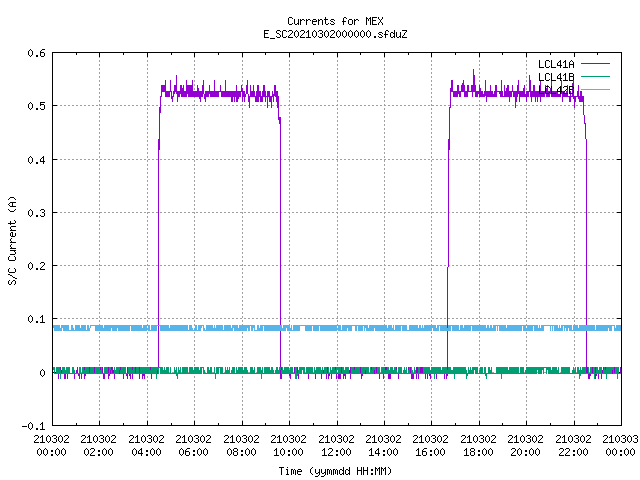Click the y-axis label 'S/C Current (A)'

(12, 241)
